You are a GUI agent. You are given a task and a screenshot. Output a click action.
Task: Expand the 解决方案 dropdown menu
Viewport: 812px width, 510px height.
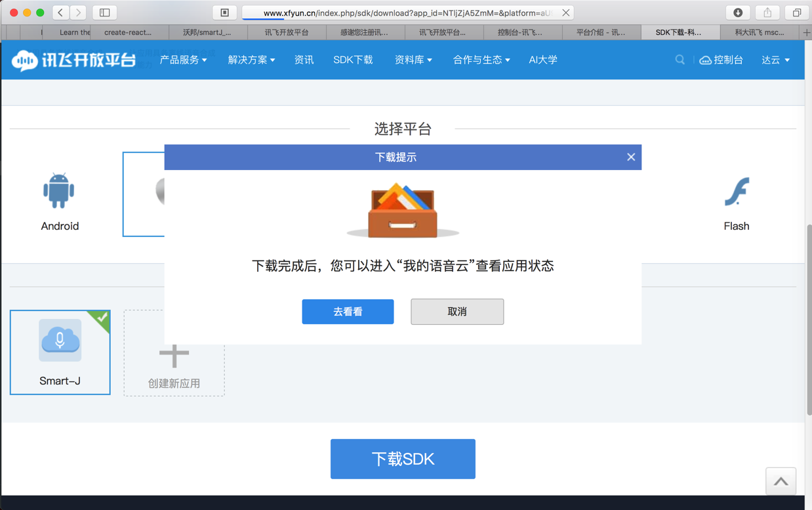click(x=252, y=60)
